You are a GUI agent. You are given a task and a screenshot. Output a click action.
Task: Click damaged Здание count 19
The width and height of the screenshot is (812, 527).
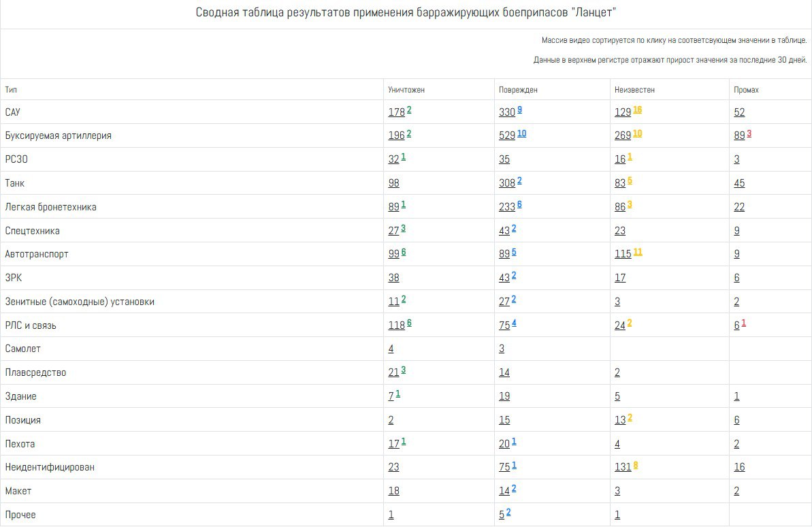point(504,396)
